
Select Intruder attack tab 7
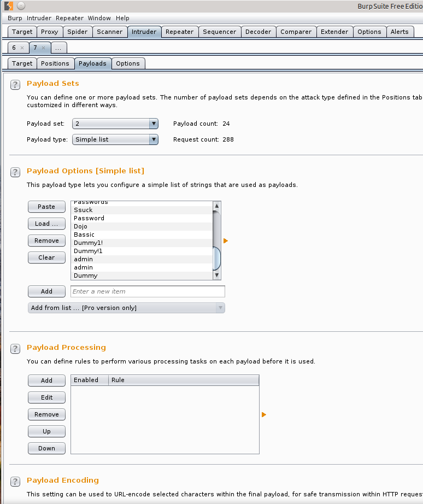click(x=36, y=48)
